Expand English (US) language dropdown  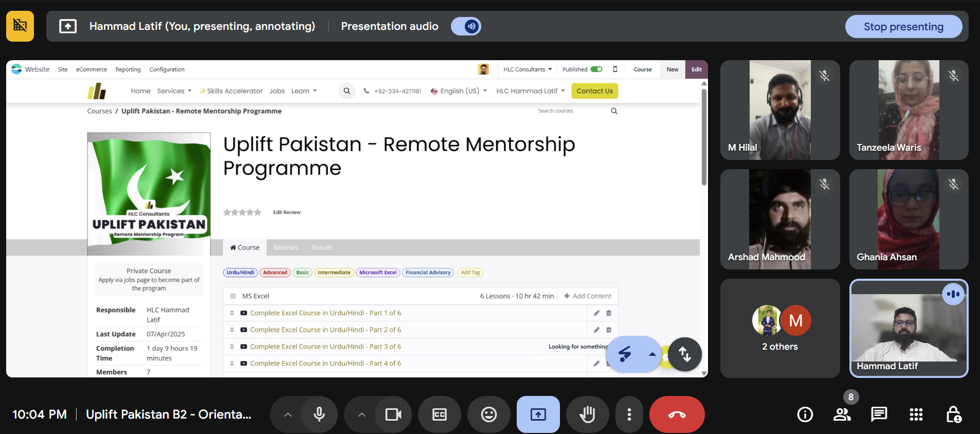tap(459, 91)
